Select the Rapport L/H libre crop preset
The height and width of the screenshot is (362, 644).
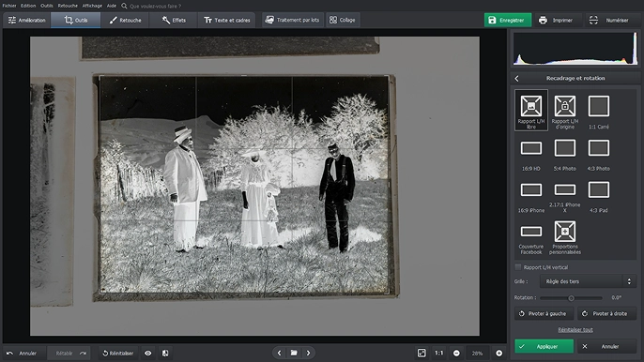[531, 110]
